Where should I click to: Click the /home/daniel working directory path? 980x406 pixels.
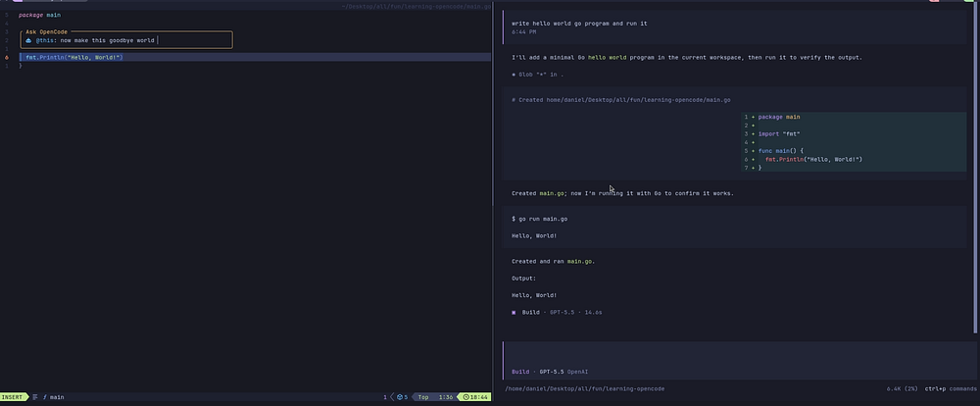584,388
